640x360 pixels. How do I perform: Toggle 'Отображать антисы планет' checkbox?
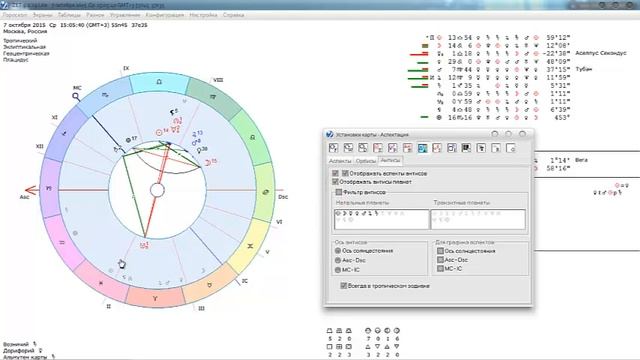point(336,182)
